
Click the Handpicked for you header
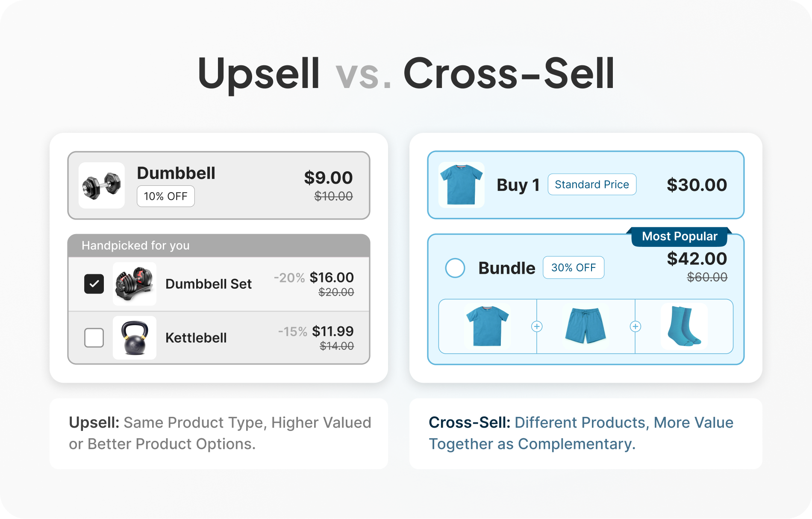coord(219,246)
